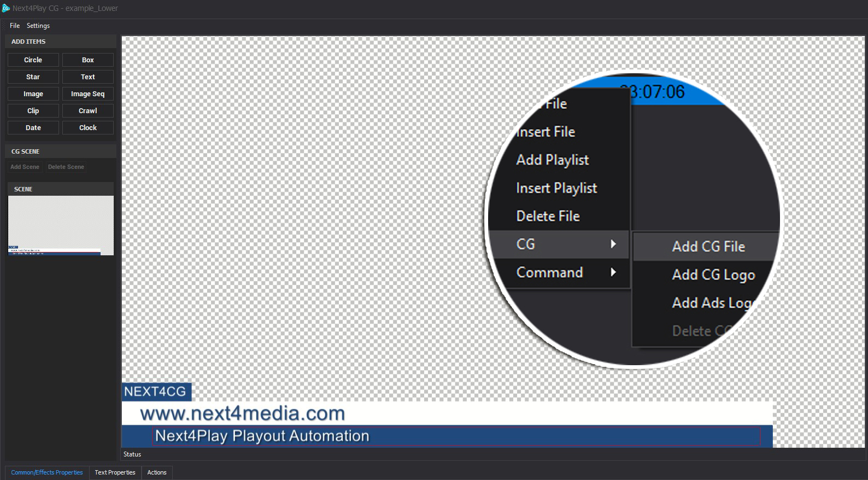Select Next4Play Playout Automation text bar
The image size is (868, 480).
click(262, 436)
